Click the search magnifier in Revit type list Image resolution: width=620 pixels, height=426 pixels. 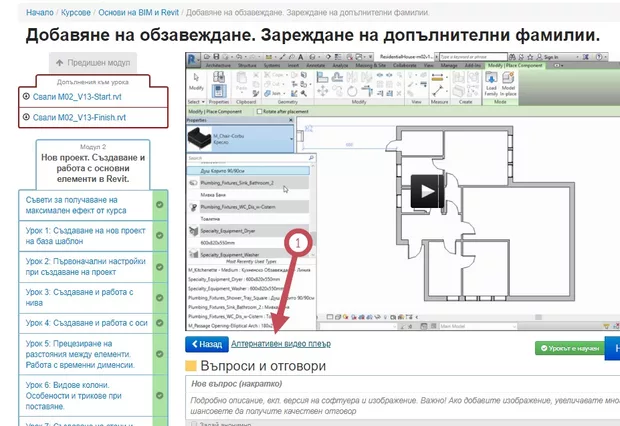(x=311, y=158)
